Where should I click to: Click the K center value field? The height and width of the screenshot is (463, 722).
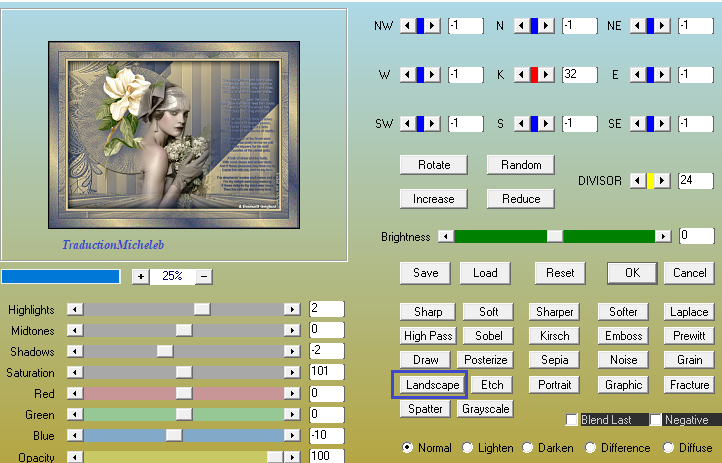(x=580, y=74)
